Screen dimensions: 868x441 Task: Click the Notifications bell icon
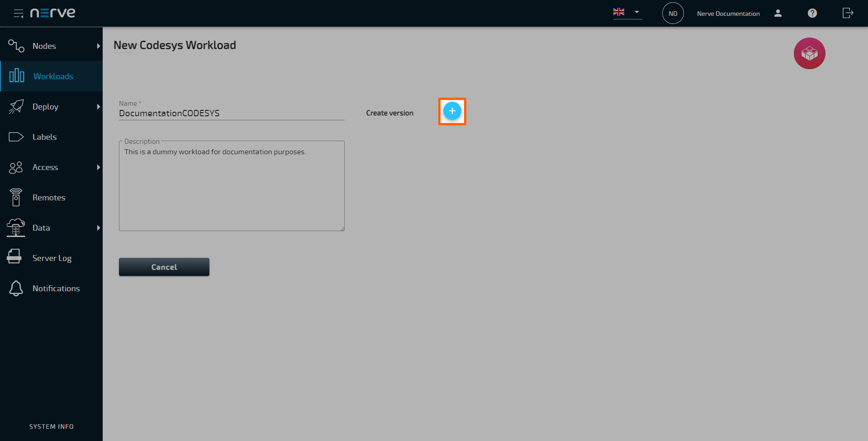(16, 288)
